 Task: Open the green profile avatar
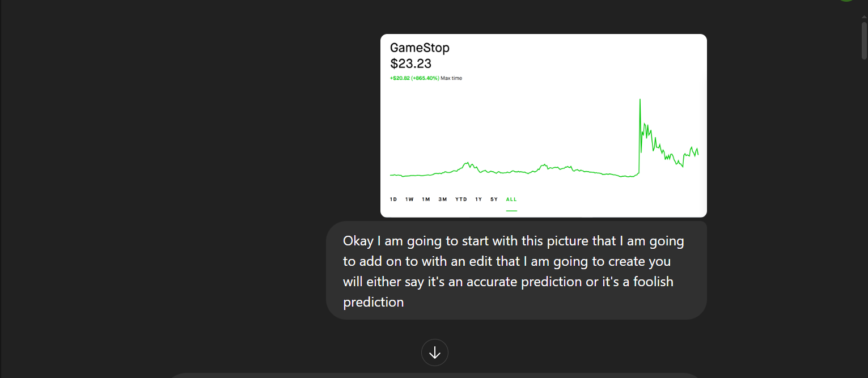click(846, 1)
